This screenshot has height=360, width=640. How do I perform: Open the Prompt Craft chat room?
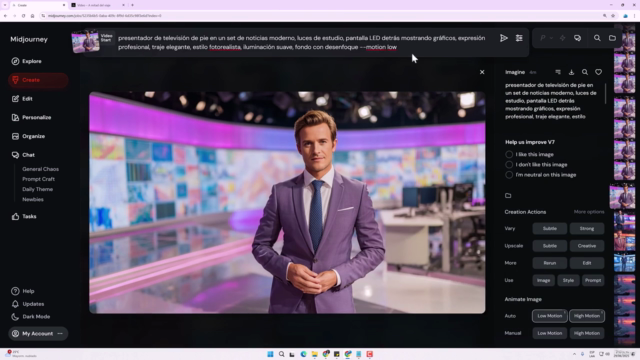(x=38, y=179)
